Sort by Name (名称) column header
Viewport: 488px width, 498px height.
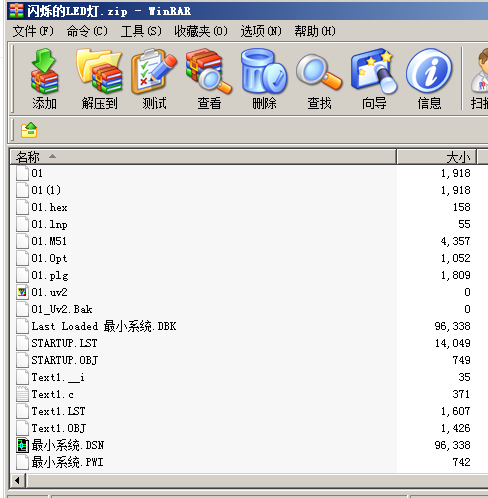pyautogui.click(x=203, y=157)
